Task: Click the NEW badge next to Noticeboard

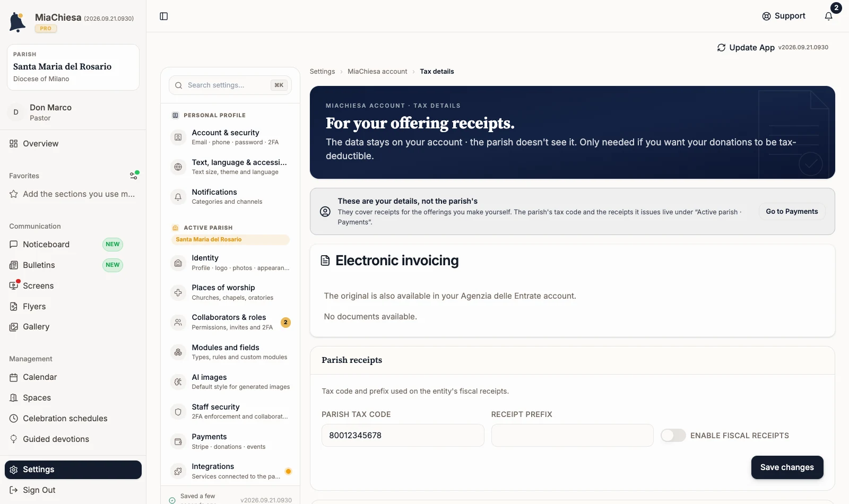Action: pos(112,245)
